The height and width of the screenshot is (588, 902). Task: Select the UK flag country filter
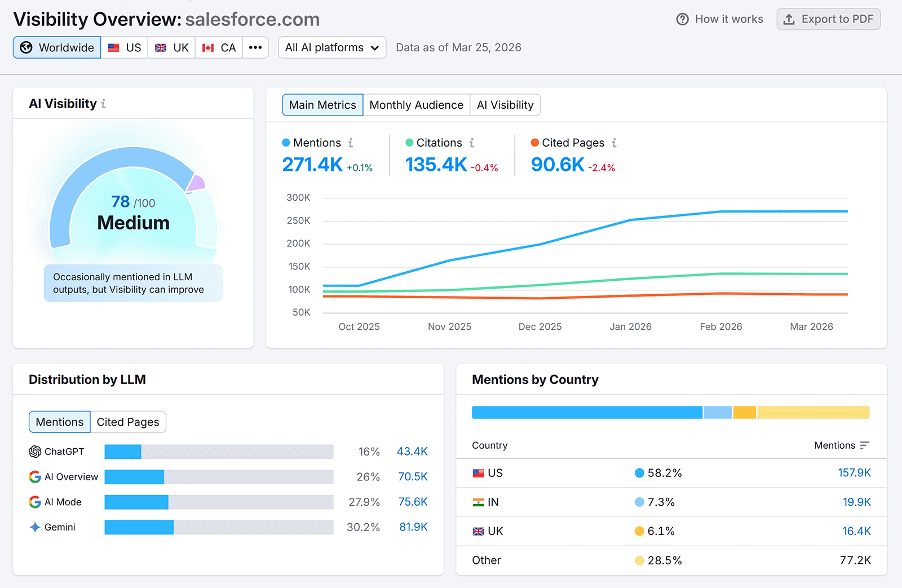pos(161,47)
